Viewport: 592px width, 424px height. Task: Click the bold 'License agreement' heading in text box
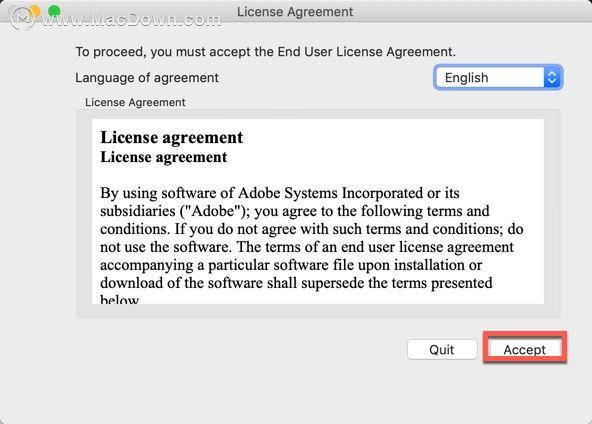click(172, 137)
